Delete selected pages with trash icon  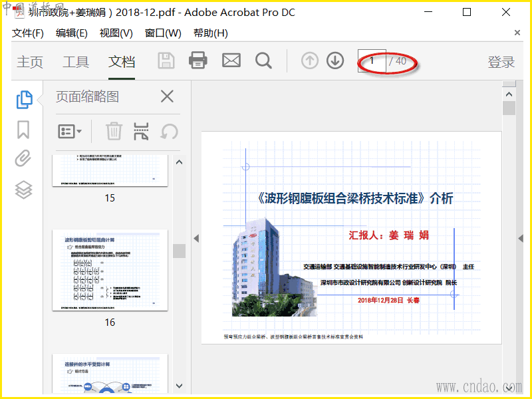[x=114, y=131]
